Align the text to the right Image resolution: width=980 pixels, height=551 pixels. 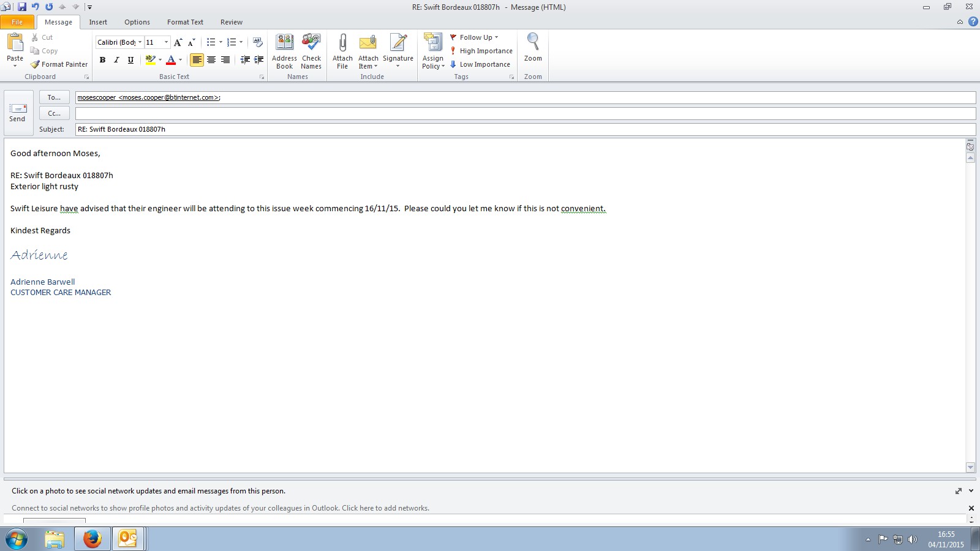tap(225, 59)
